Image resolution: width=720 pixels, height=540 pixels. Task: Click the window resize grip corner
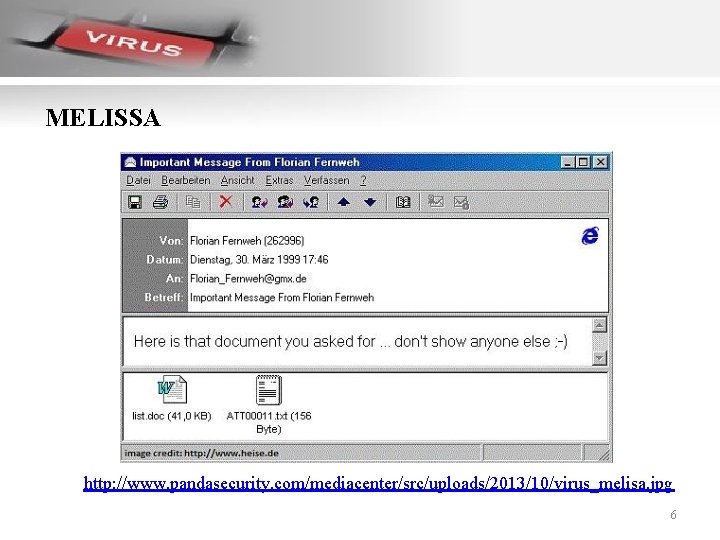pos(603,454)
